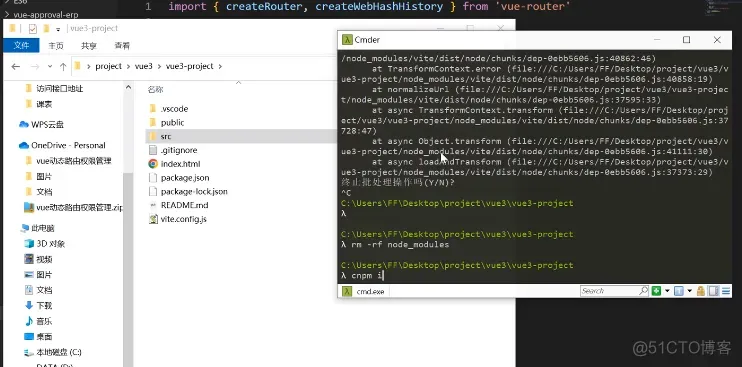Click the magnifier icon in Cmder search box
Image resolution: width=742 pixels, height=367 pixels.
[x=644, y=290]
